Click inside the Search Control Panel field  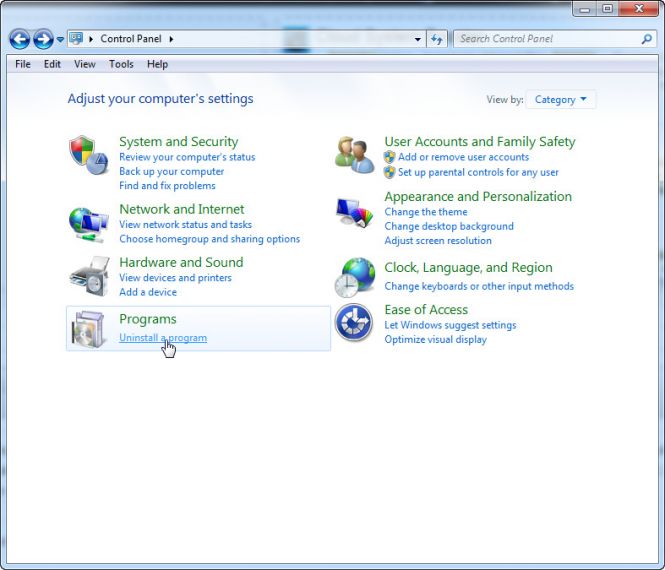click(545, 39)
